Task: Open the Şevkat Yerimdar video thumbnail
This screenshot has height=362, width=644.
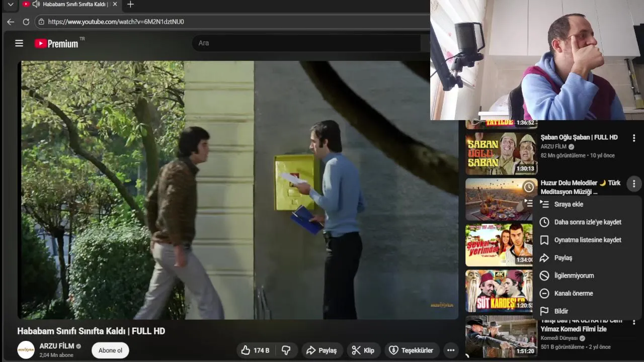Action: click(499, 245)
